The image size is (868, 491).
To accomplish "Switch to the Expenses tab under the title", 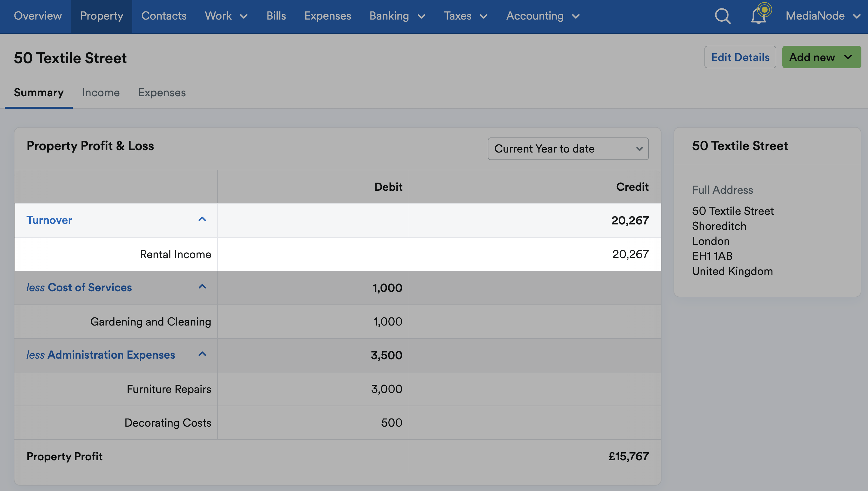I will (x=162, y=92).
